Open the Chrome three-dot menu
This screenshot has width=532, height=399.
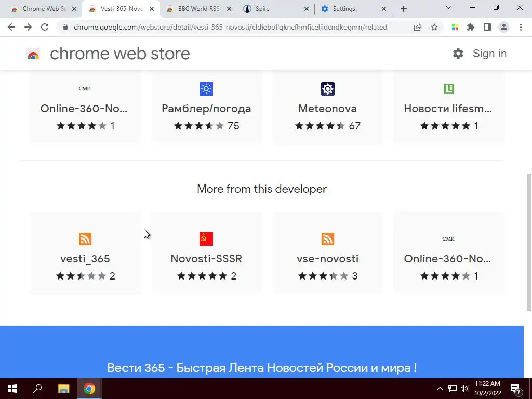coord(521,27)
